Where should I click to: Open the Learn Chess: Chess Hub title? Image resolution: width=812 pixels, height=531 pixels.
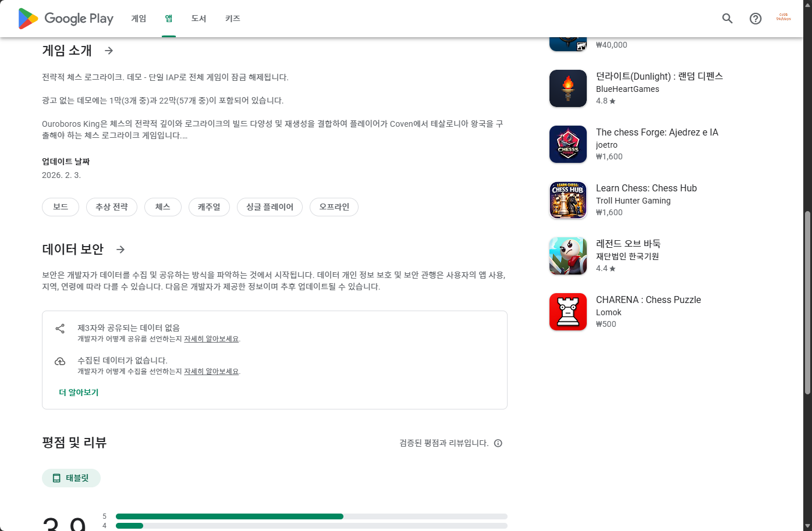click(x=646, y=188)
